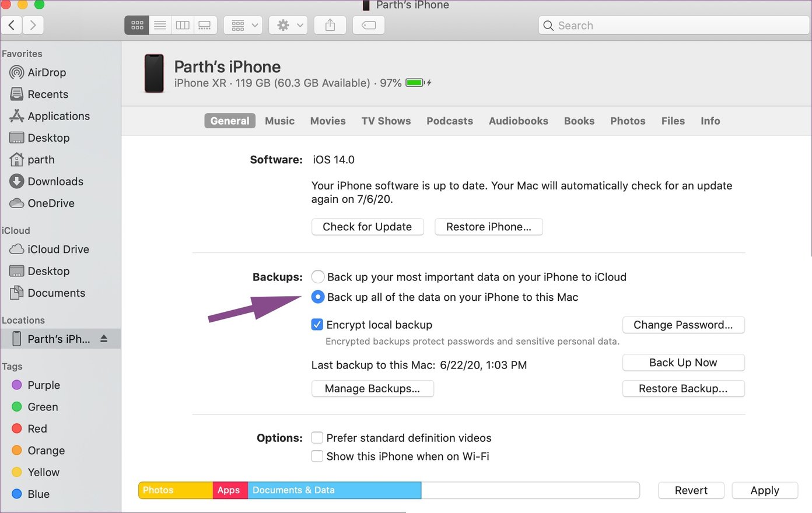Select gallery view toolbar icon

coord(205,25)
